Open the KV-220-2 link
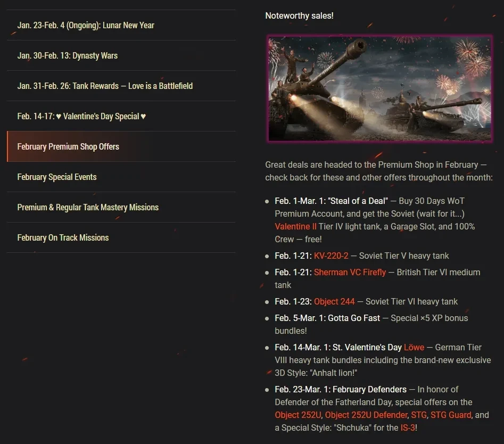 tap(331, 256)
